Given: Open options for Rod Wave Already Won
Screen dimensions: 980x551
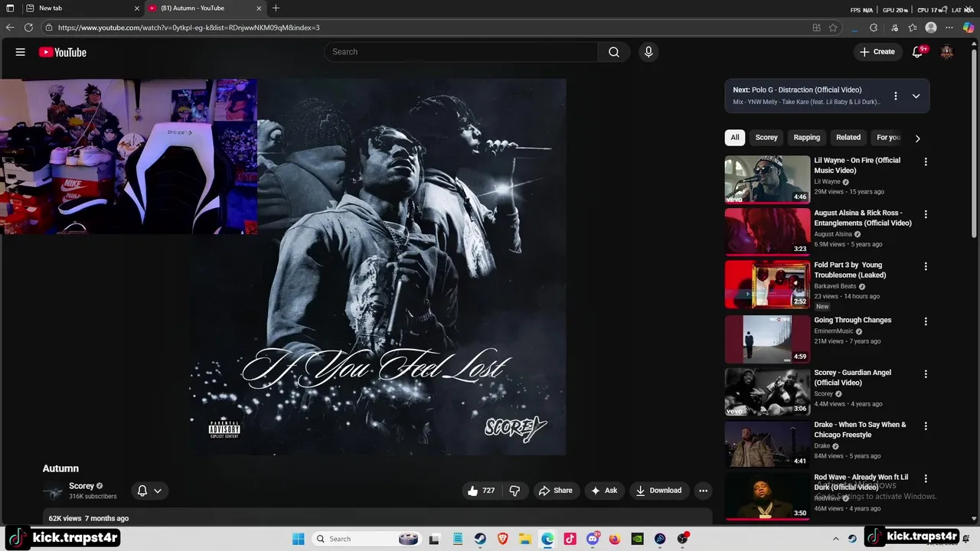Looking at the screenshot, I should click(x=926, y=479).
